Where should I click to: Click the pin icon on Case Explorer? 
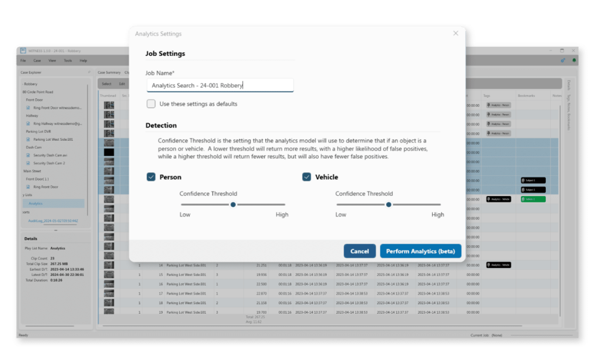(89, 72)
